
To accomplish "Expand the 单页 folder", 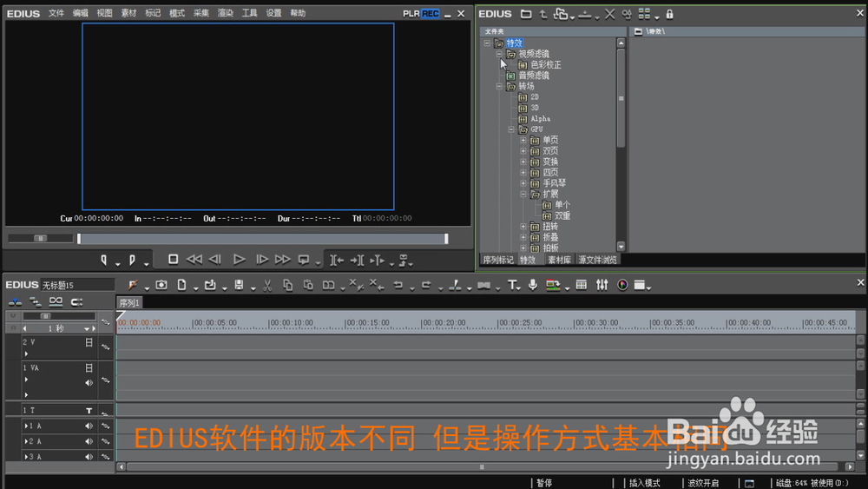I will (x=523, y=140).
